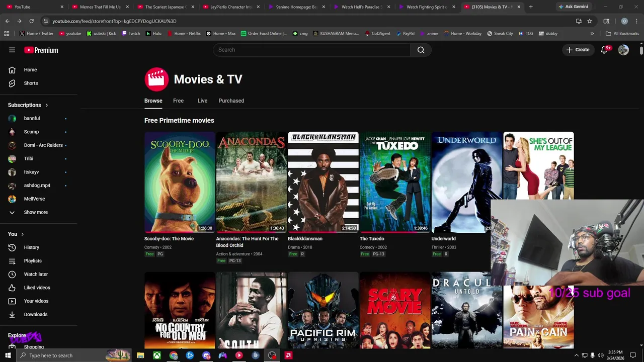Open Blackkklansman poster thumbnail
644x362 pixels.
click(x=323, y=182)
